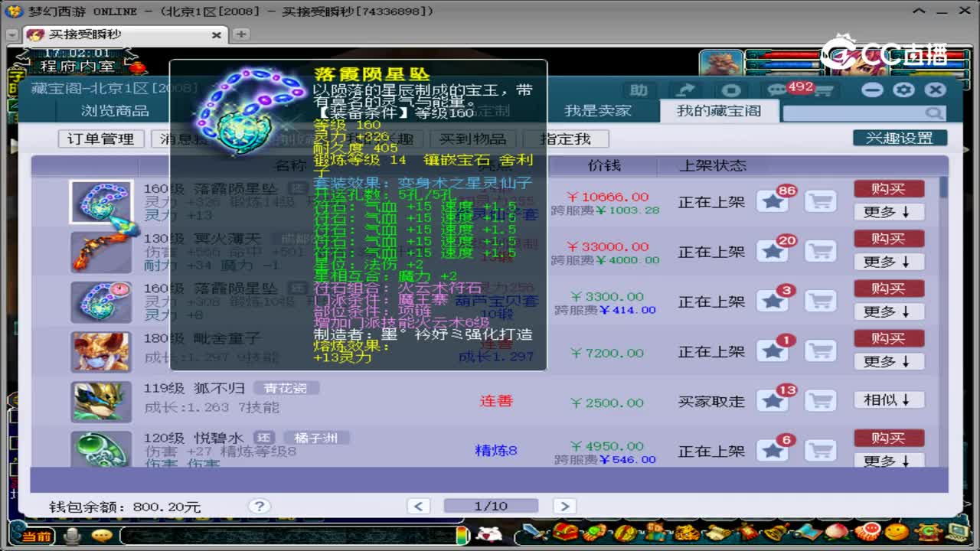Screen dimensions: 980x551
Task: Click the share arrow icon in header
Action: (684, 90)
